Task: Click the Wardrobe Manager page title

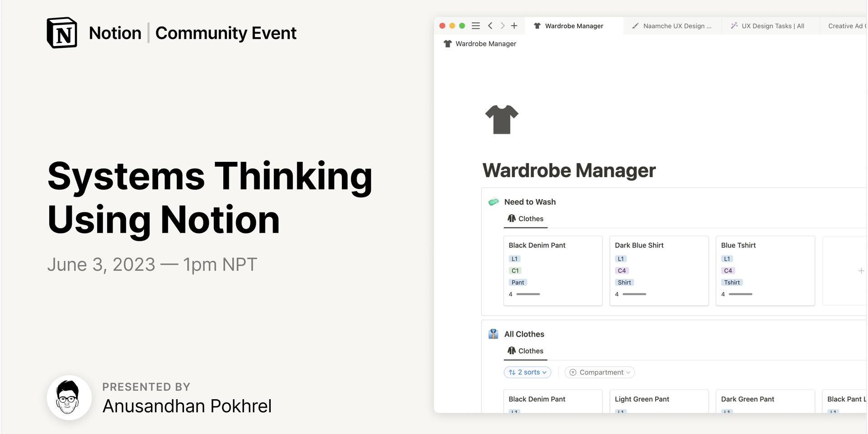Action: click(x=569, y=170)
